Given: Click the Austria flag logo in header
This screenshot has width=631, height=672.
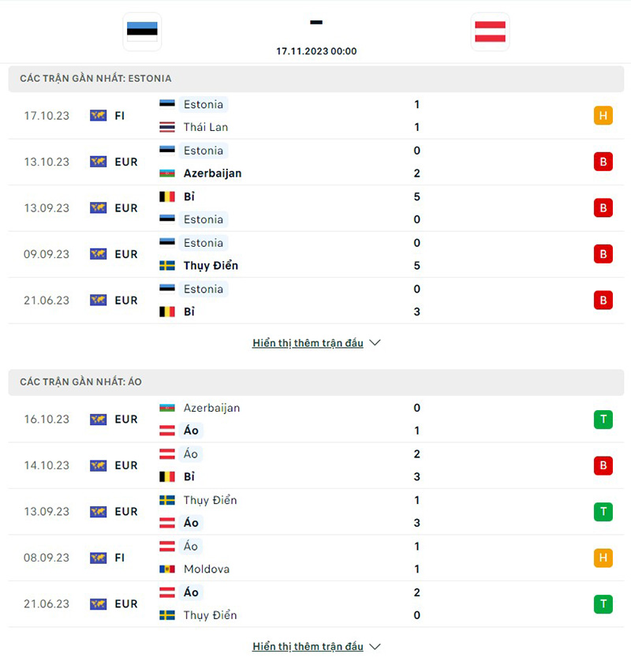Looking at the screenshot, I should pyautogui.click(x=490, y=32).
